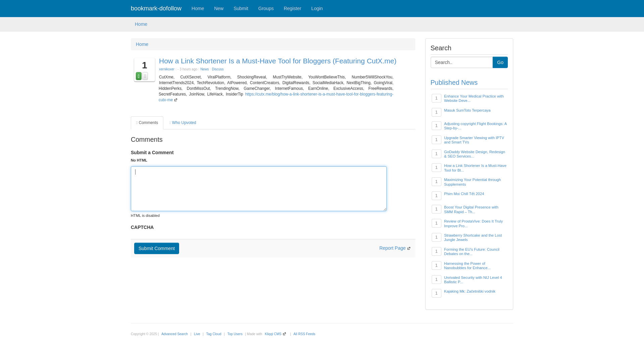Focus the comment text area

259,189
